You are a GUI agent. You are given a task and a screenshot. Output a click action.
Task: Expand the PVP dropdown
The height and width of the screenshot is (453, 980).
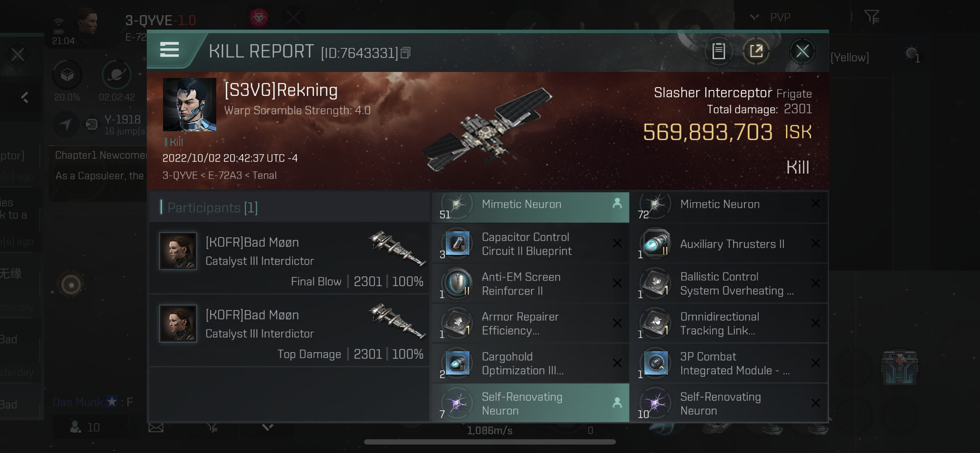coord(754,17)
